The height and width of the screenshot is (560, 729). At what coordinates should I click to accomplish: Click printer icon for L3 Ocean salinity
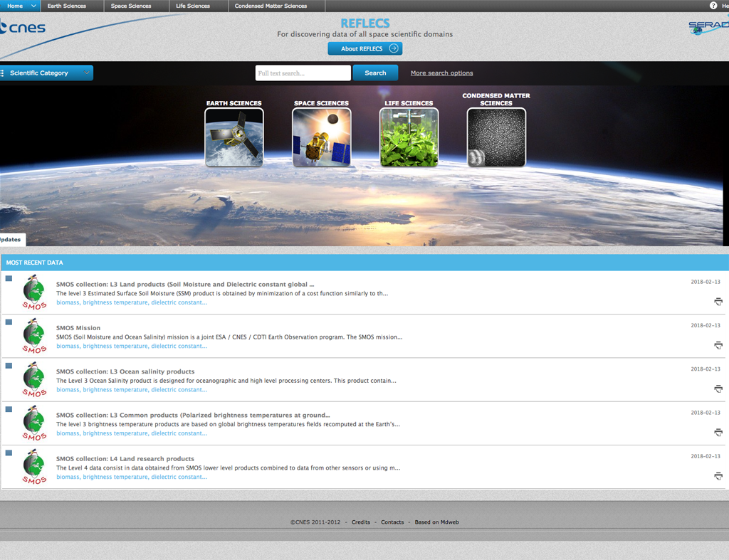click(x=718, y=389)
